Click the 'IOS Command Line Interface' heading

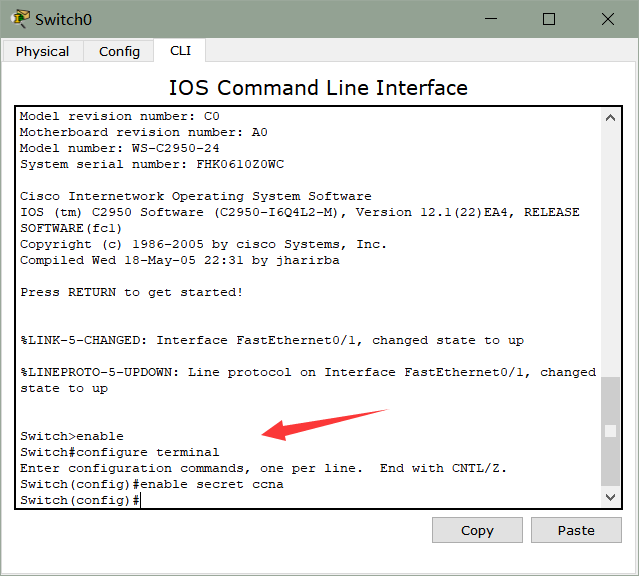(318, 88)
